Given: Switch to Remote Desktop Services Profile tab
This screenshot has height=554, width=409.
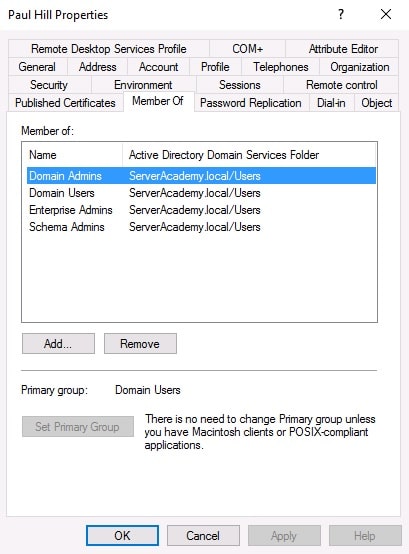Looking at the screenshot, I should click(109, 49).
